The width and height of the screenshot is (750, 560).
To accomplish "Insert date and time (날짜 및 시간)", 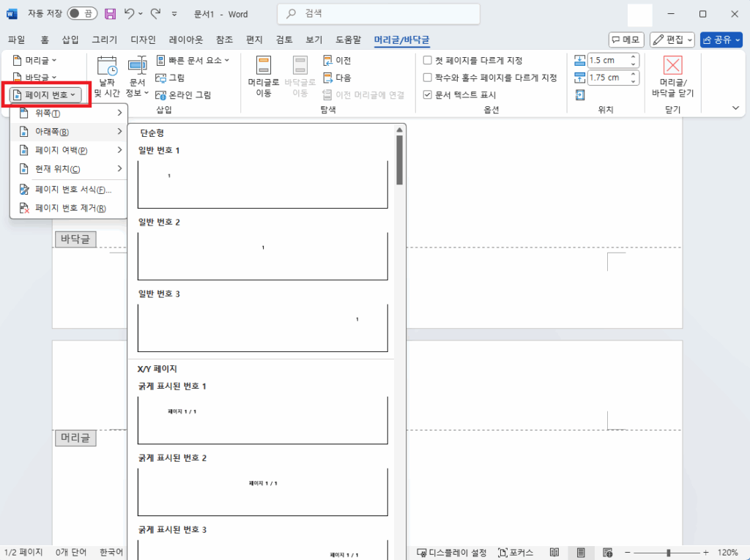I will (106, 76).
